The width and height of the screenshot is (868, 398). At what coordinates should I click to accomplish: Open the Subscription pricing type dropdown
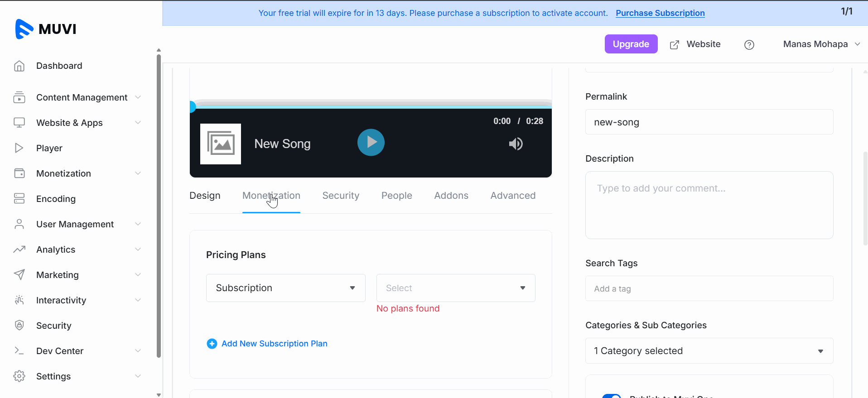pyautogui.click(x=285, y=288)
